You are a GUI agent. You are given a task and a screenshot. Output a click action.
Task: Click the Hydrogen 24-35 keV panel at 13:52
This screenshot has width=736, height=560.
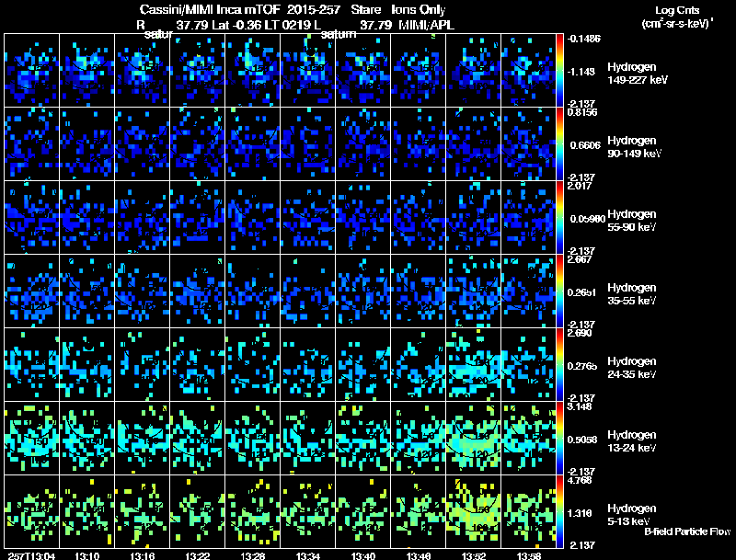[473, 364]
